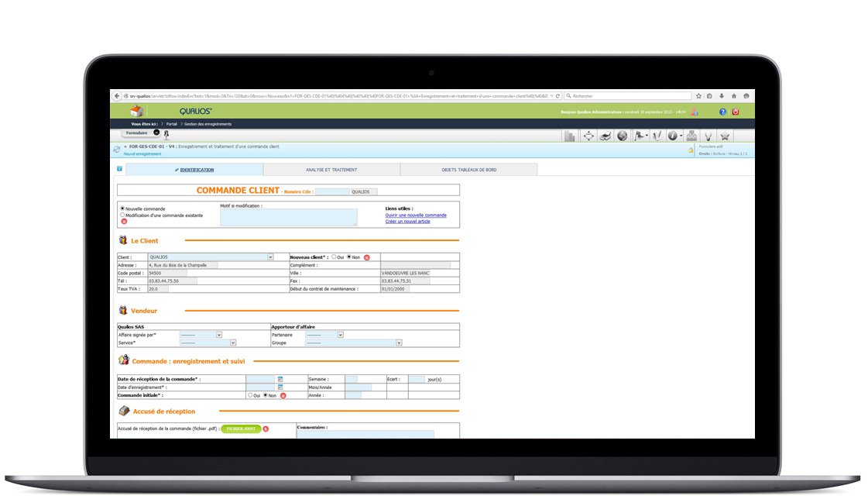The height and width of the screenshot is (496, 868).
Task: Click the Qualios home icon in the green bar
Action: point(138,111)
